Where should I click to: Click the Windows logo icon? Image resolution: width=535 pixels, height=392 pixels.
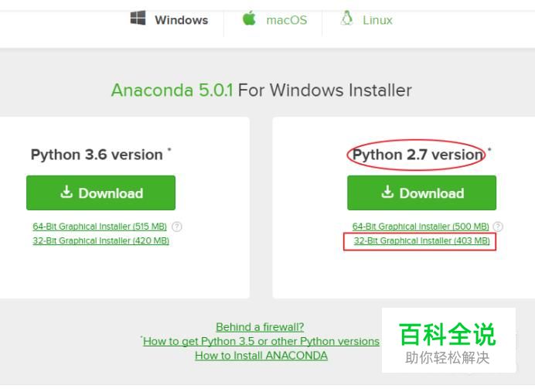138,19
